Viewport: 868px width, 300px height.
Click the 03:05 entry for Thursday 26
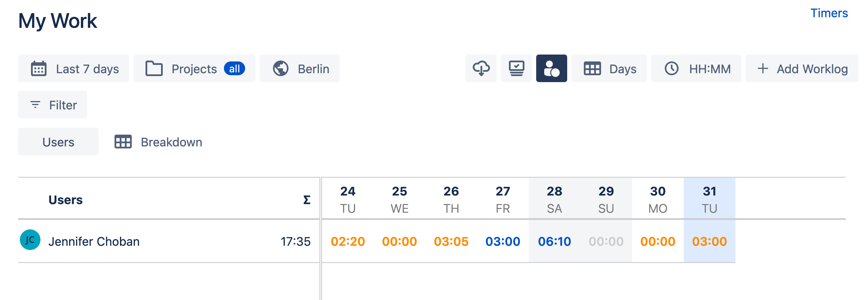[x=451, y=241]
